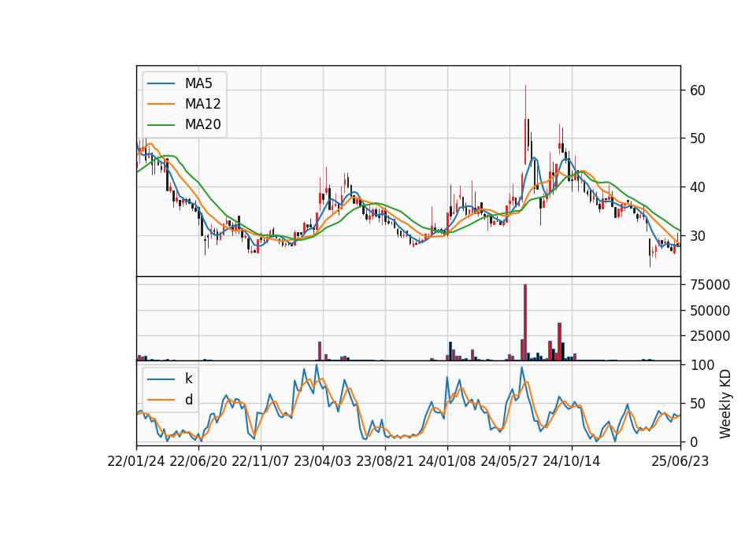Click the green MA20 legend line sample

pyautogui.click(x=161, y=124)
